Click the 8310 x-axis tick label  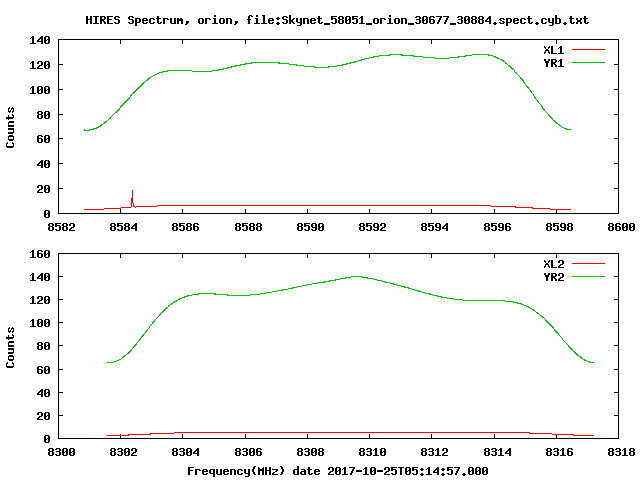click(372, 453)
